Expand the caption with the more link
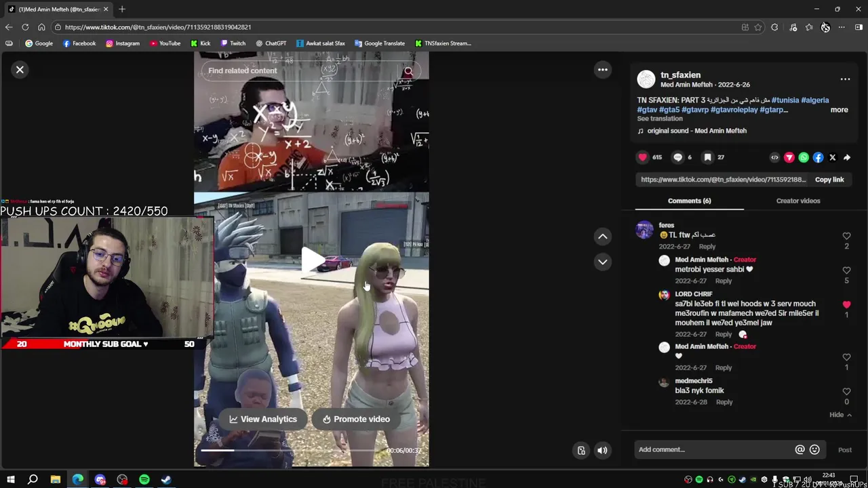 coord(839,110)
